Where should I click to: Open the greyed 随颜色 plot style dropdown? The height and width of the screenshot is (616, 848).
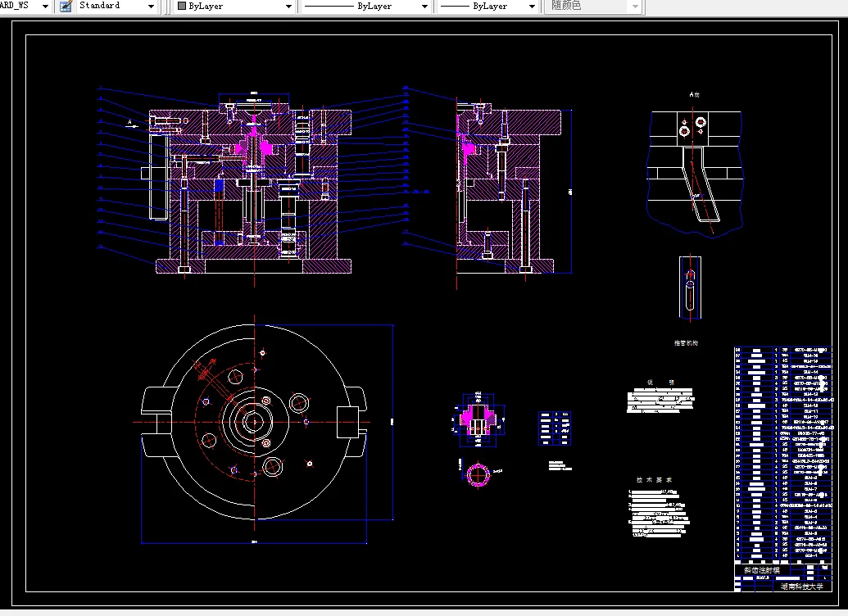tap(594, 7)
